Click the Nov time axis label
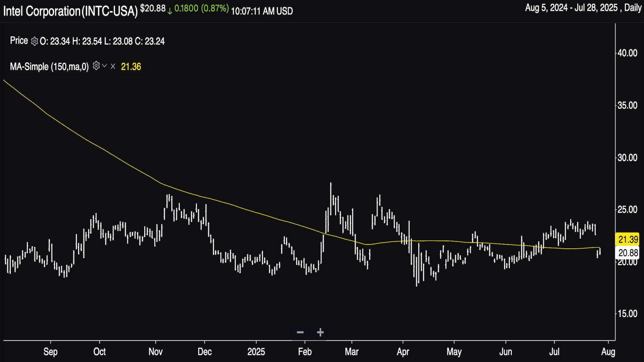Viewport: 644px width, 362px height. click(x=156, y=352)
